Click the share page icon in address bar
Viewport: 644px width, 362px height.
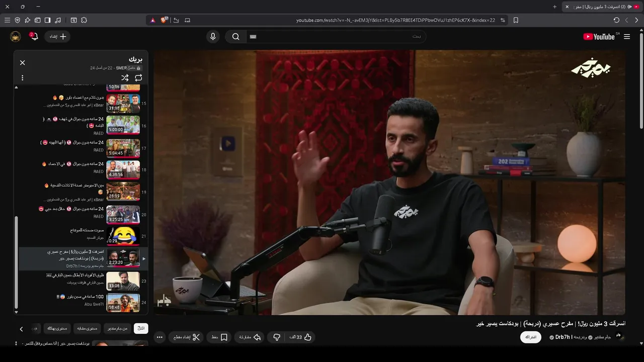[x=176, y=20]
